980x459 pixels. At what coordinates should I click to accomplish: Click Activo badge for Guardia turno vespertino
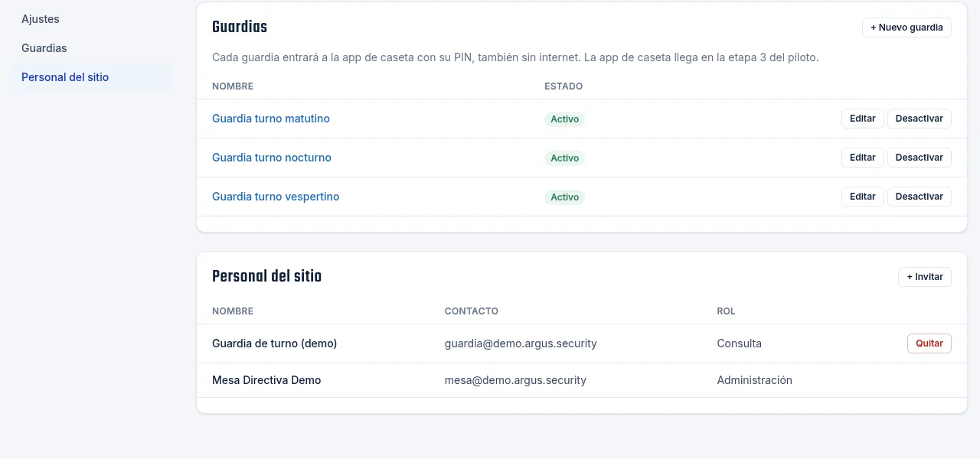(x=565, y=197)
